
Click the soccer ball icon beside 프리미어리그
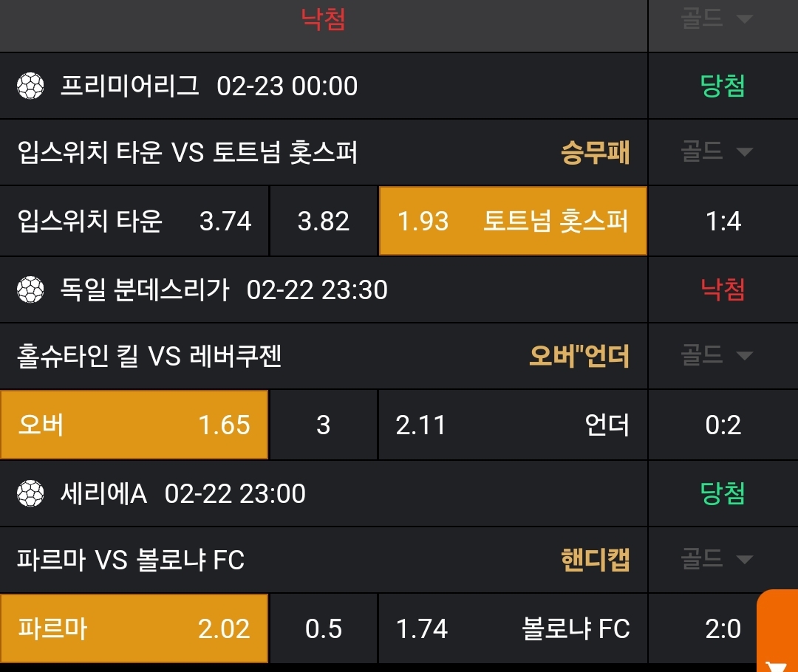click(x=31, y=86)
